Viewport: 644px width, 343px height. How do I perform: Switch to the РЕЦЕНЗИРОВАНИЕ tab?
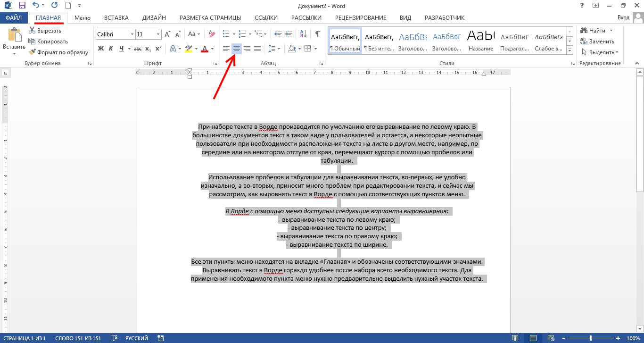point(361,18)
